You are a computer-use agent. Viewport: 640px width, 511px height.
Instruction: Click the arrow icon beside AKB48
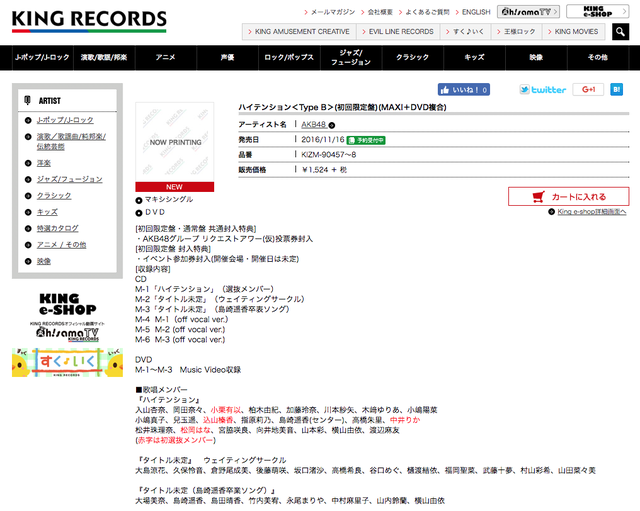click(x=332, y=125)
